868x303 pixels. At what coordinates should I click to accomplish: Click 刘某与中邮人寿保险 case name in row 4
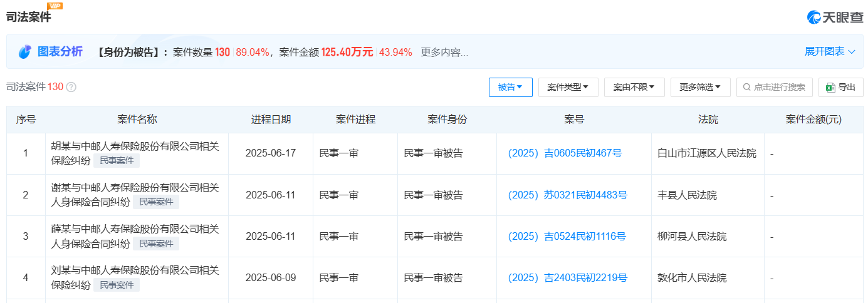pos(135,277)
